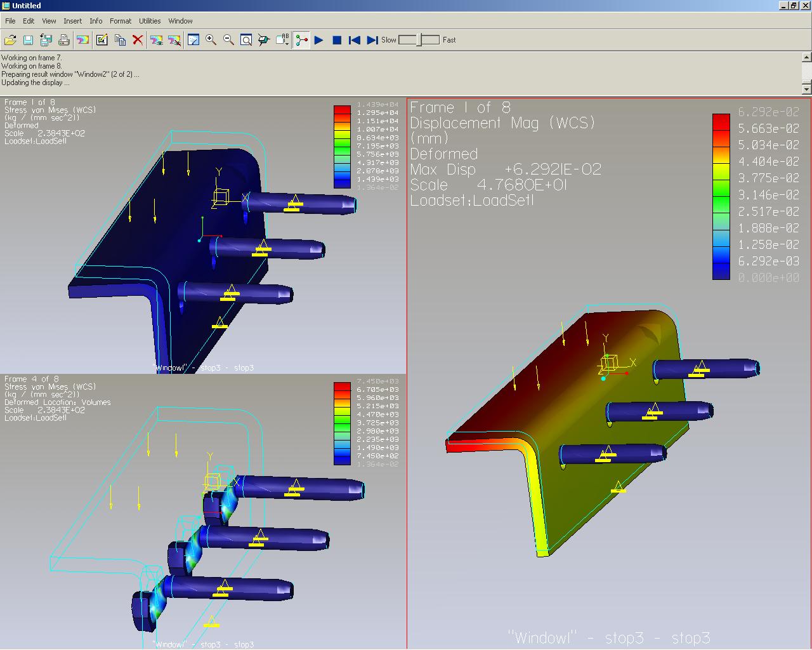
Task: Click the Save All multiple disks icon
Action: tap(46, 40)
